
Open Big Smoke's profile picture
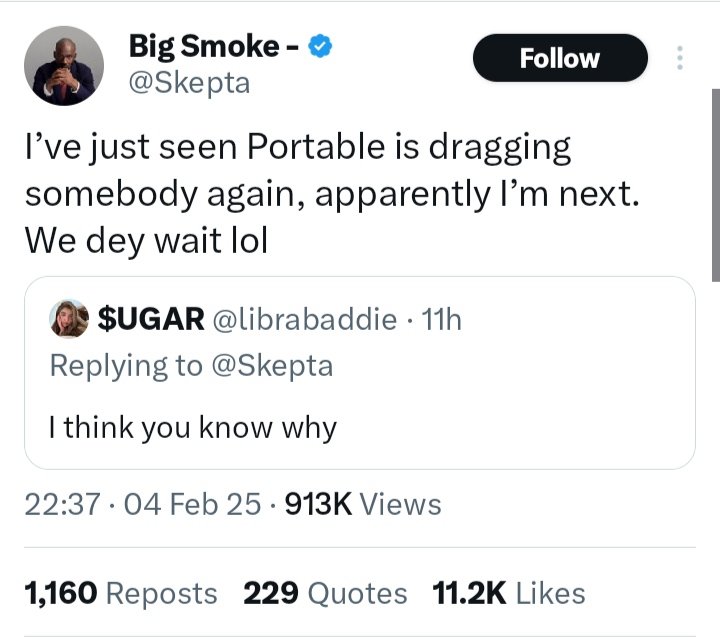coord(63,66)
